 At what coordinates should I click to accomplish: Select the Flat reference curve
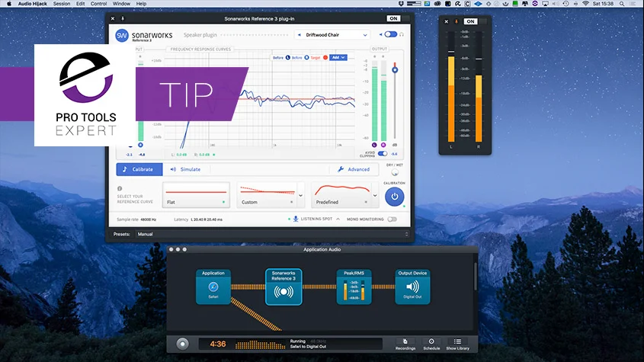click(x=197, y=195)
